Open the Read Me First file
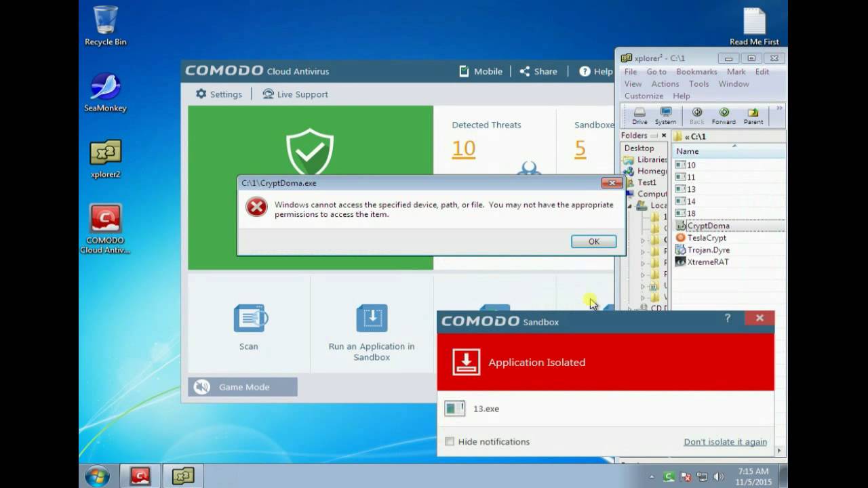The image size is (868, 488). 754,27
